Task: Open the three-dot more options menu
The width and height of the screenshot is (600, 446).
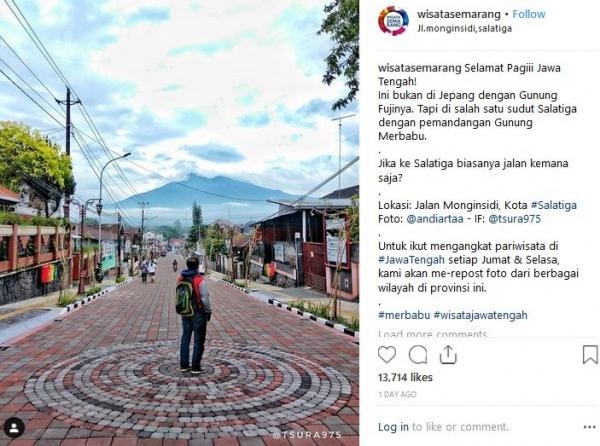Action: point(589,427)
